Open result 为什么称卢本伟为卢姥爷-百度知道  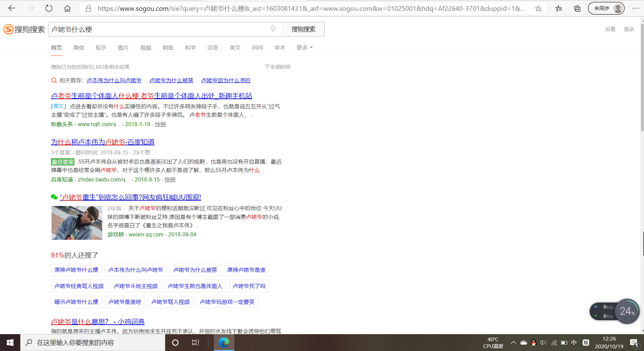point(103,142)
